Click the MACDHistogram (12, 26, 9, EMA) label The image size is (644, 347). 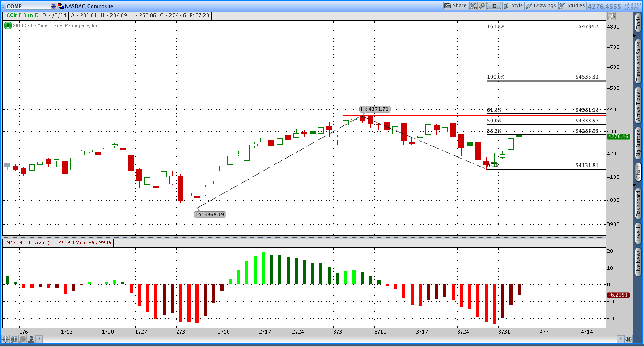coord(45,242)
